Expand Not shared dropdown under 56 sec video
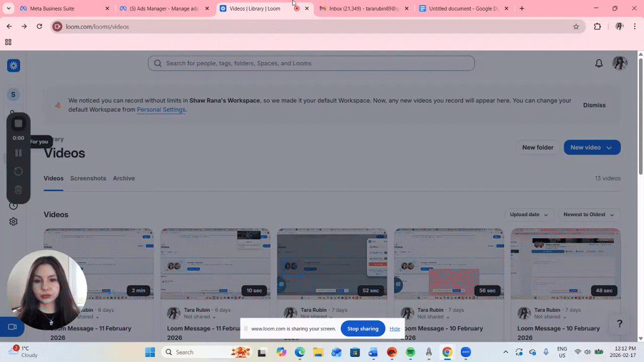The height and width of the screenshot is (362, 644). pos(433,317)
